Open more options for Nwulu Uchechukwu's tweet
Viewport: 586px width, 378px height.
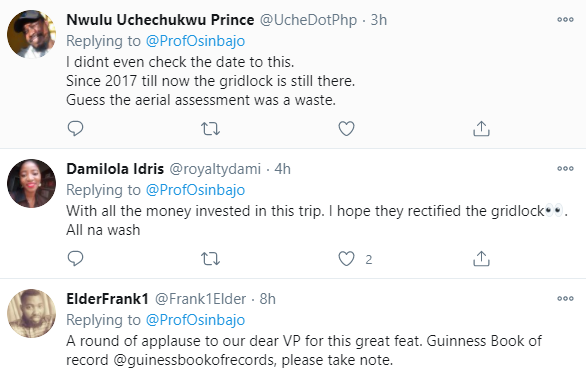pos(565,19)
